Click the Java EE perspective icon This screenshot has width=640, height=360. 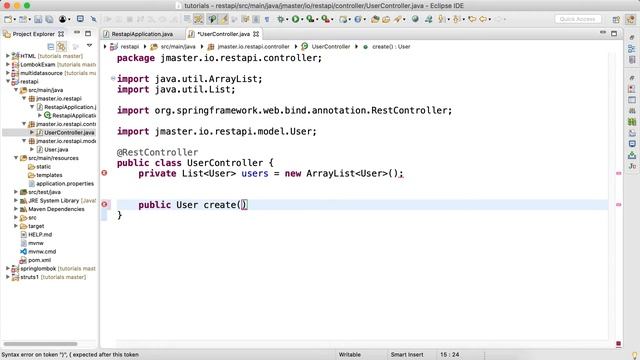(631, 19)
